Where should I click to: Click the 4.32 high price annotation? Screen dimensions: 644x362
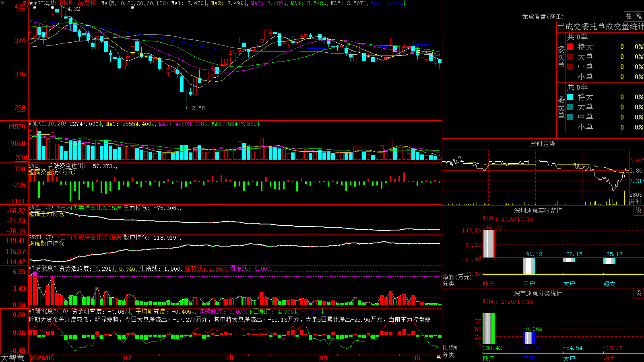(73, 9)
